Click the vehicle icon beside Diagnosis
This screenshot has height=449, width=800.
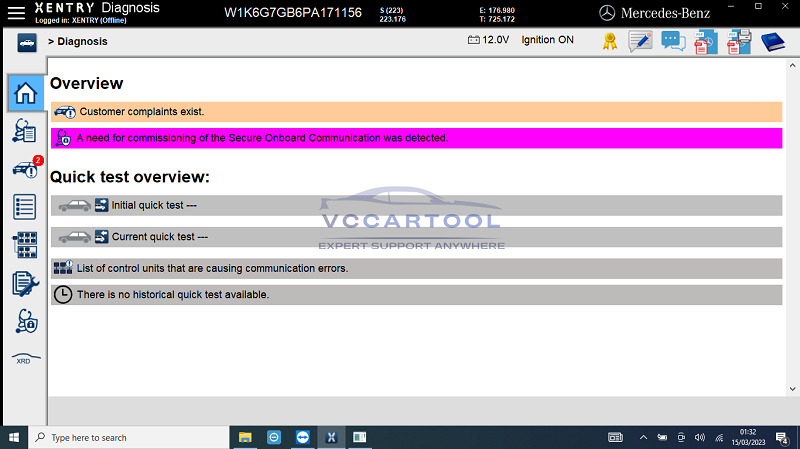point(27,42)
